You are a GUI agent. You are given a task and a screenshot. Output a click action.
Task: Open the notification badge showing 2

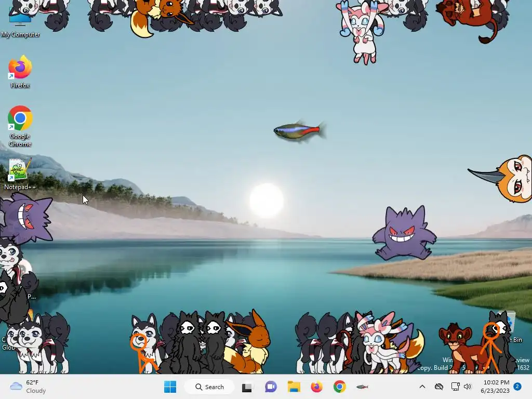(517, 387)
